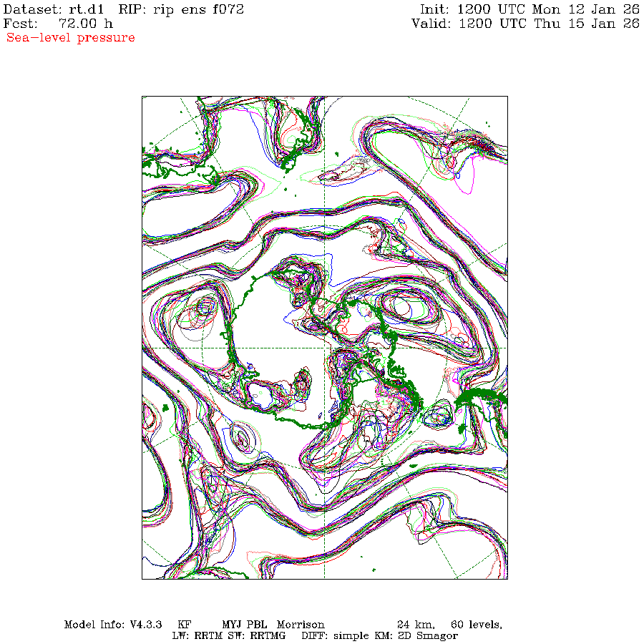Click the 'RIP: rip ens f072' text
This screenshot has height=644, width=644.
click(181, 9)
